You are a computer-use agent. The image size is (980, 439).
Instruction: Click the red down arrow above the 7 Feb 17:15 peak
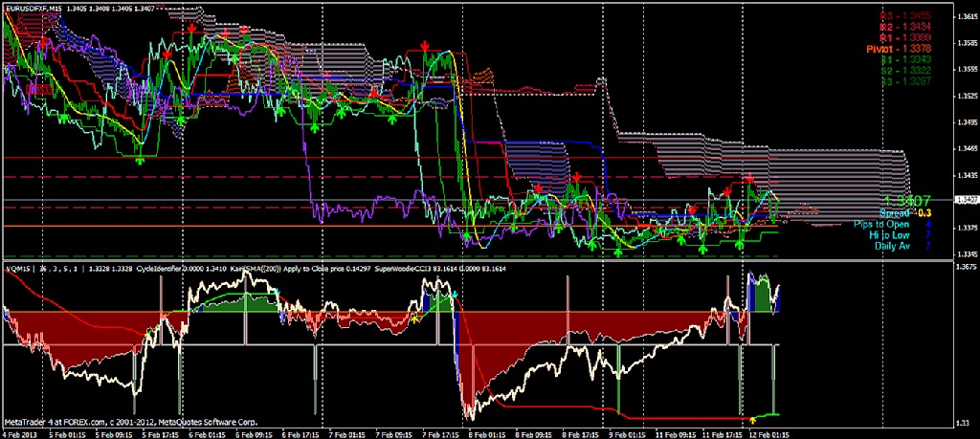(423, 45)
